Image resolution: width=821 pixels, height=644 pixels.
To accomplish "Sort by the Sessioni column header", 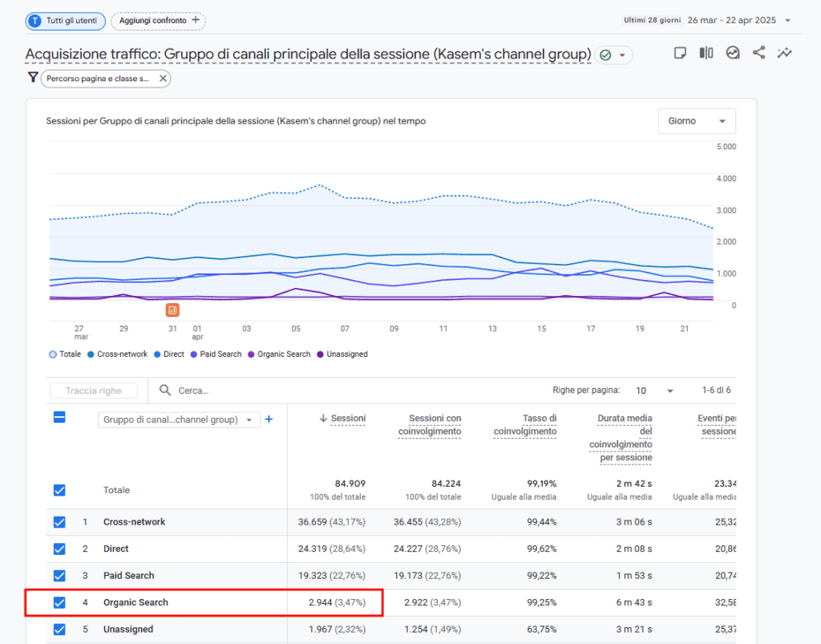I will pos(348,419).
